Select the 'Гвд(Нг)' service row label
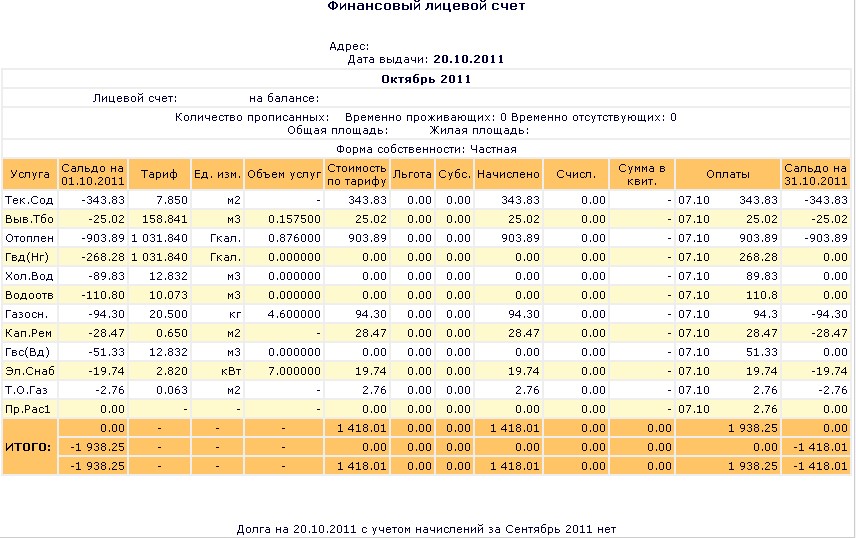This screenshot has height=538, width=856. 27,257
